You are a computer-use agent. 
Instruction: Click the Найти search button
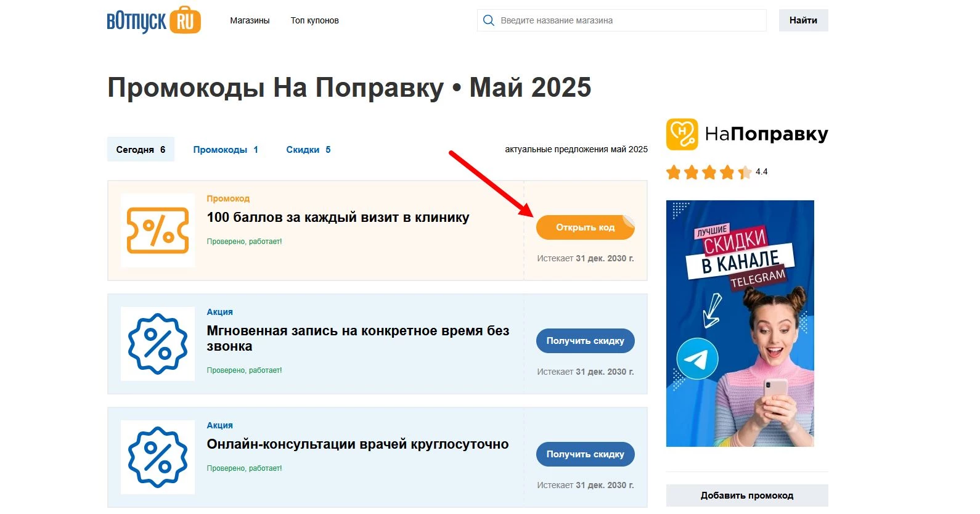[x=803, y=20]
